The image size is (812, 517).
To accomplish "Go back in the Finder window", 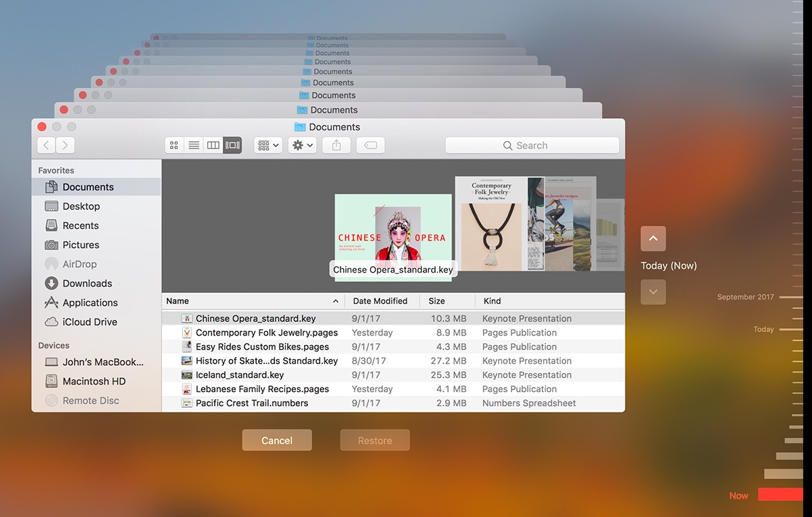I will 47,145.
